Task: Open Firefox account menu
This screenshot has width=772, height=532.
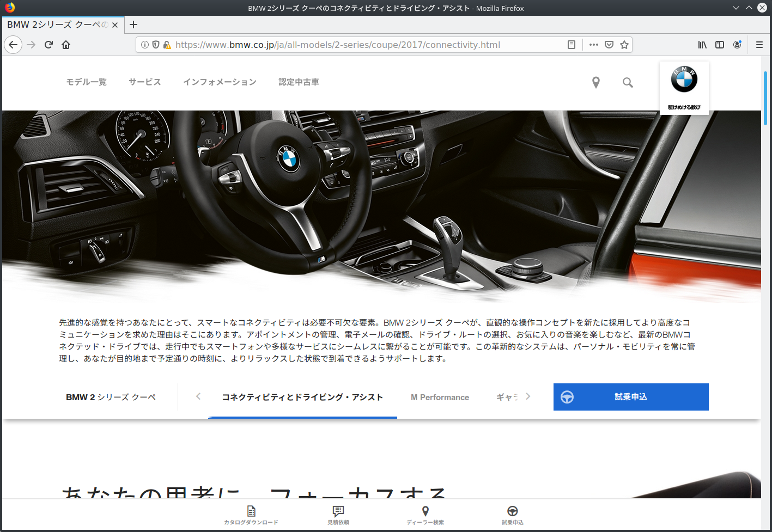Action: [737, 45]
